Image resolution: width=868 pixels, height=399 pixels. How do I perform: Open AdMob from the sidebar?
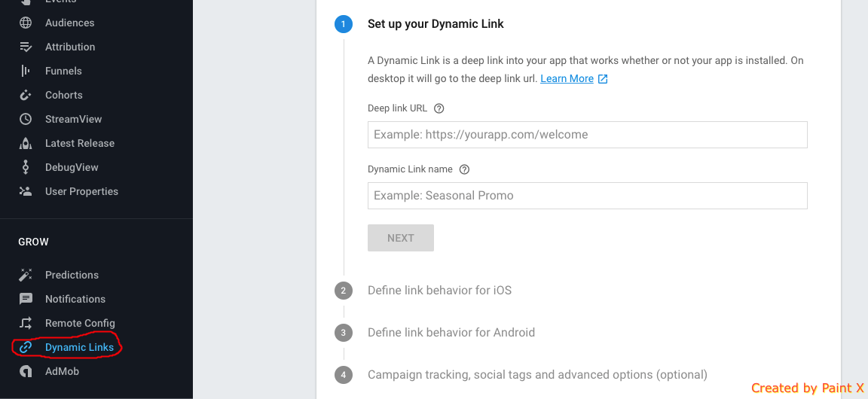coord(62,371)
